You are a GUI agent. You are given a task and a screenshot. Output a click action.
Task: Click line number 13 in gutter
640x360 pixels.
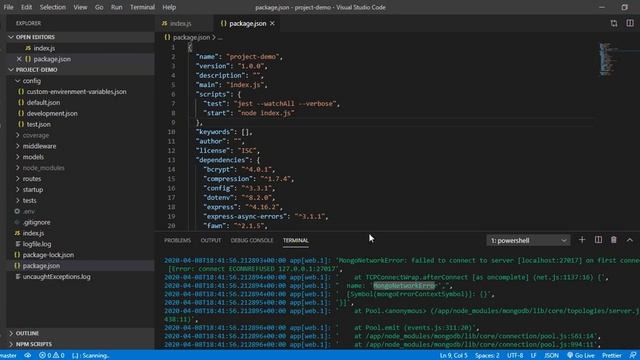(x=171, y=160)
